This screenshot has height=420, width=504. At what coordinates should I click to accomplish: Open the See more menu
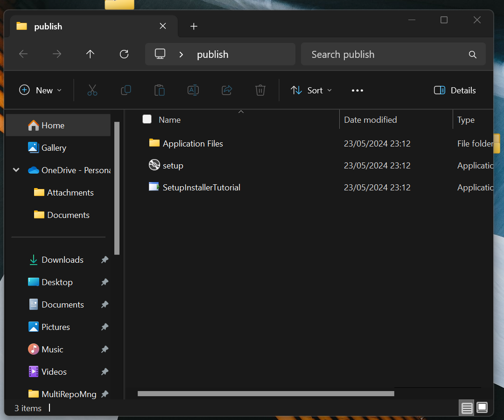(x=357, y=90)
